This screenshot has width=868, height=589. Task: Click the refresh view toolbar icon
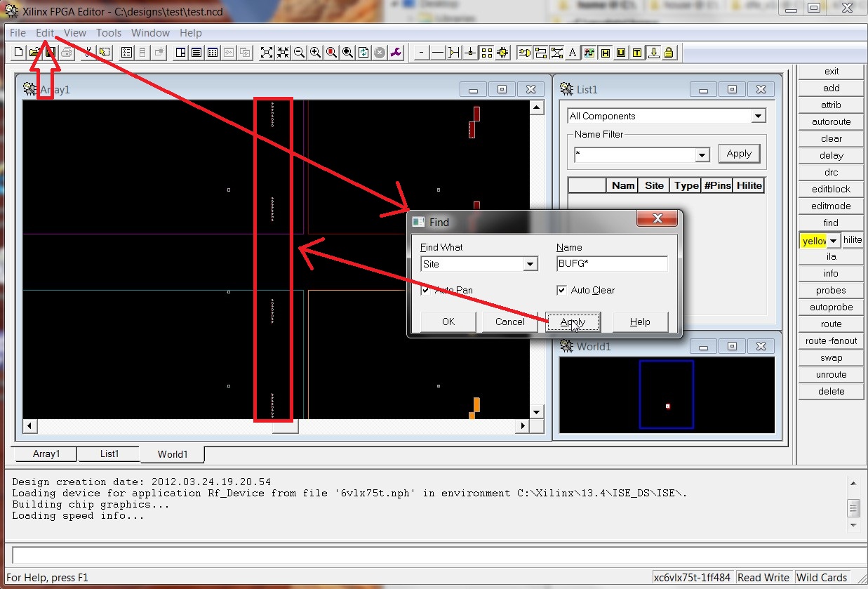click(363, 52)
